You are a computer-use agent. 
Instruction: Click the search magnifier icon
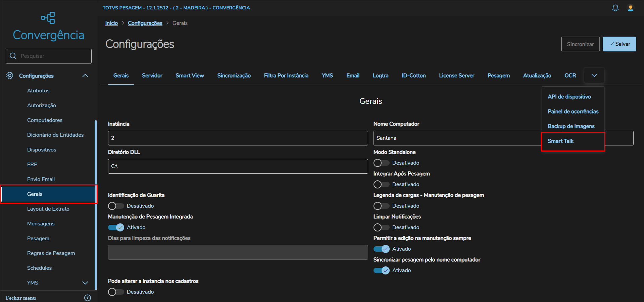click(x=13, y=56)
